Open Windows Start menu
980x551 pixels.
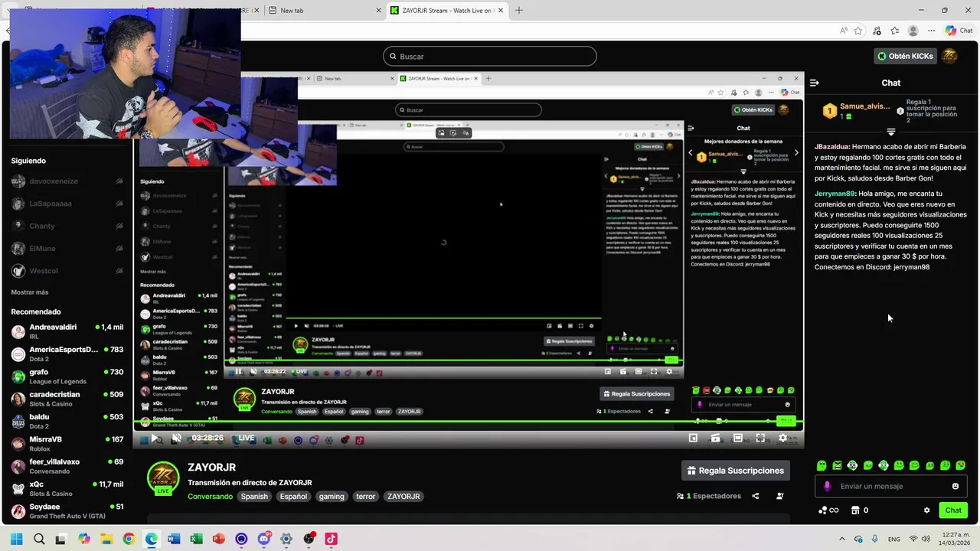tap(16, 539)
